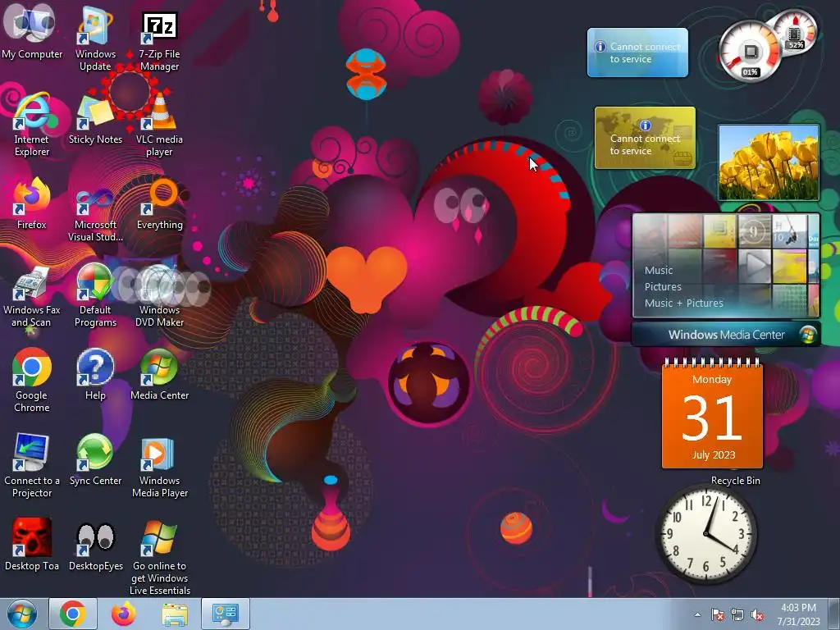Launch Windows Update shortcut

click(x=95, y=38)
